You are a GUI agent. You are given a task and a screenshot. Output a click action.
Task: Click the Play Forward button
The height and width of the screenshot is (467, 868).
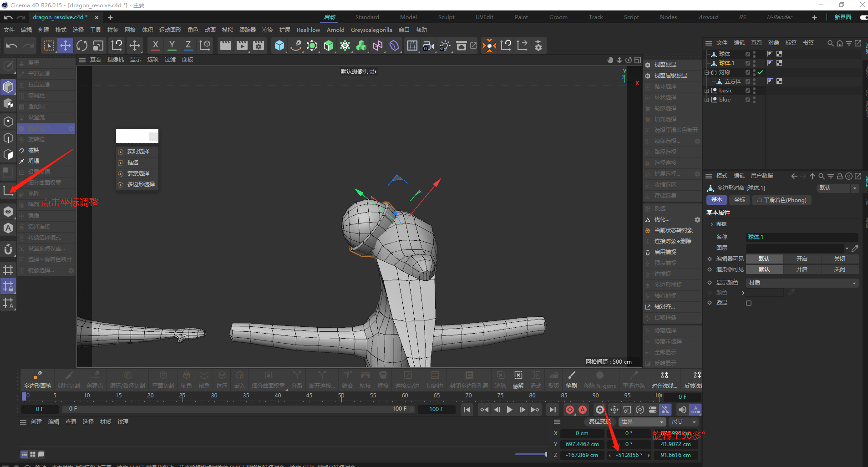coord(509,410)
